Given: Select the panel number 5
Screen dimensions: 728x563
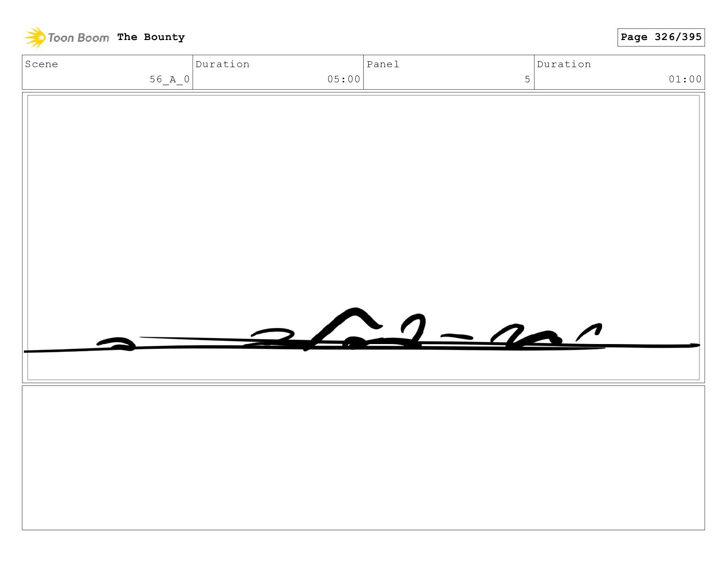Looking at the screenshot, I should pyautogui.click(x=528, y=79).
